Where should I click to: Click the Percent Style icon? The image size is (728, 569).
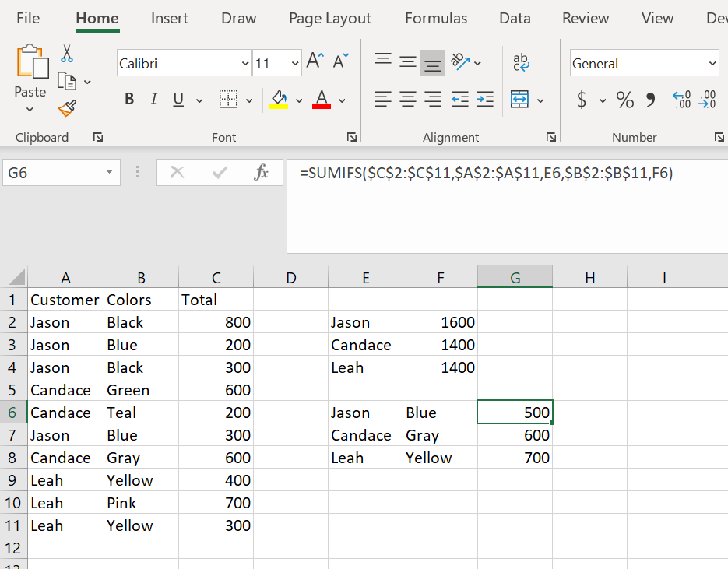624,100
